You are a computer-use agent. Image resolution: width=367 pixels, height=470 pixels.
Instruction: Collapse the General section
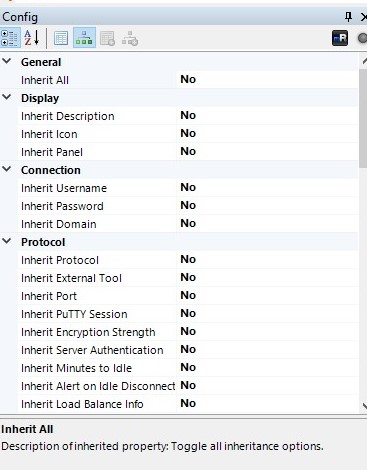(7, 61)
